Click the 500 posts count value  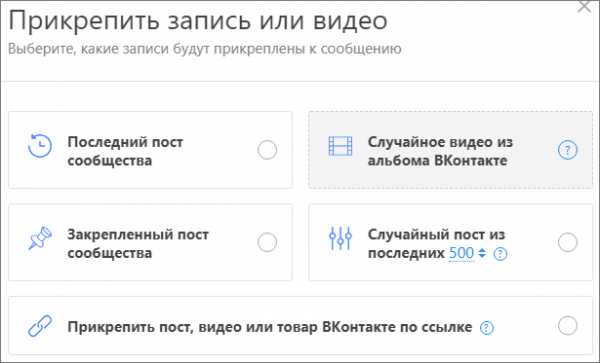pos(461,253)
